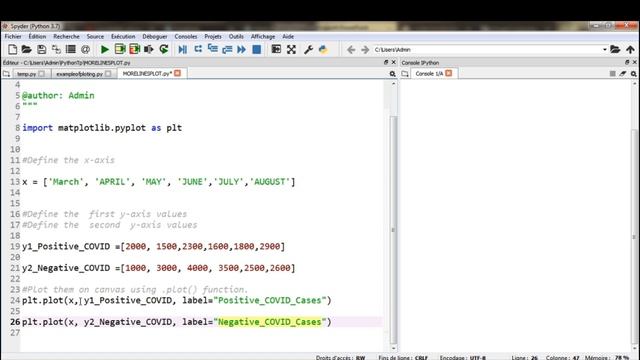Viewport: 640px width, 360px height.
Task: Switch to the exampleofploting.py tab
Action: [80, 74]
